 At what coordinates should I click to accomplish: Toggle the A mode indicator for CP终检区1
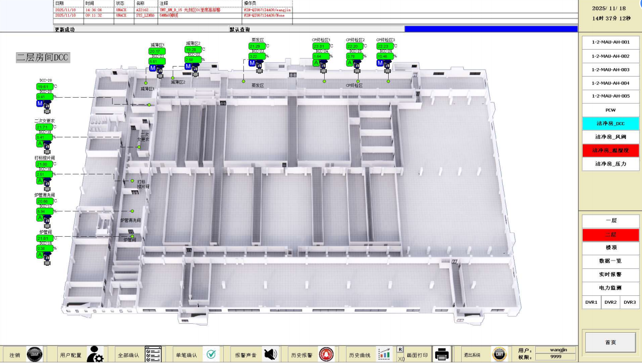click(316, 63)
